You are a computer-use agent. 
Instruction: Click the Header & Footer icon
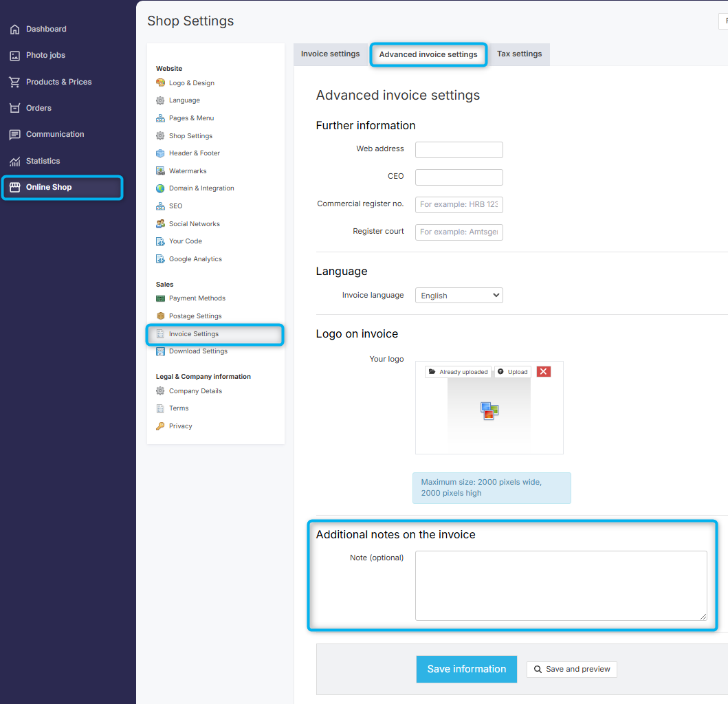point(160,153)
